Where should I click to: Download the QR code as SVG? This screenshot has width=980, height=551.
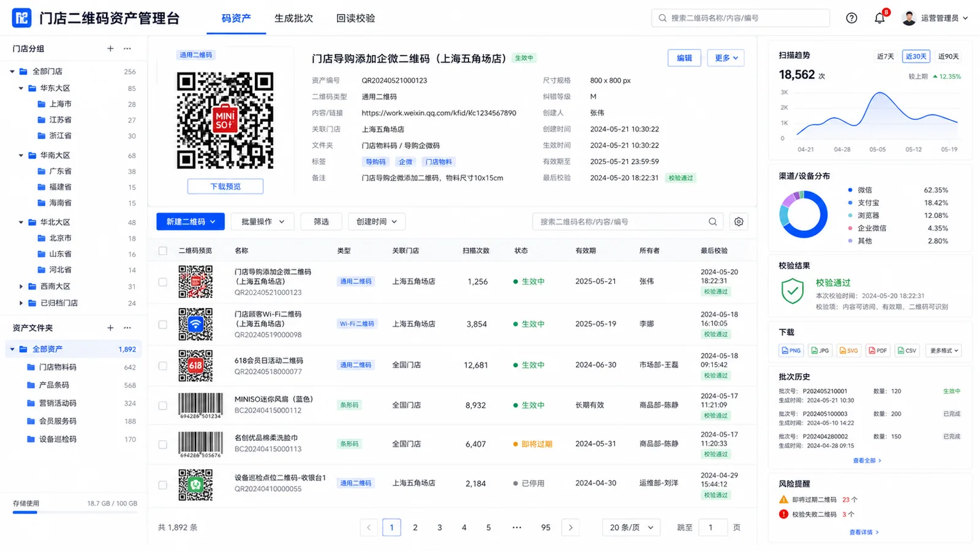tap(849, 351)
